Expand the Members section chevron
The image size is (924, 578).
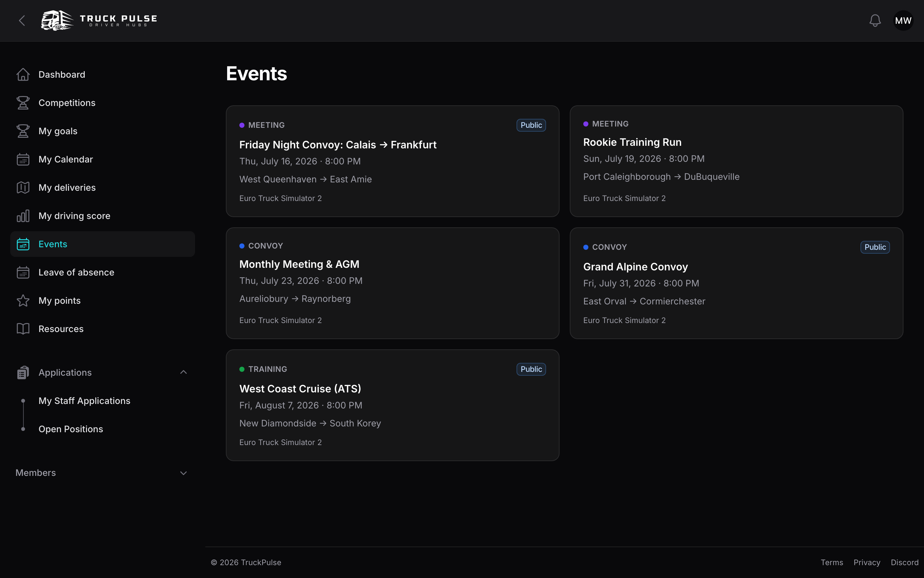point(183,473)
